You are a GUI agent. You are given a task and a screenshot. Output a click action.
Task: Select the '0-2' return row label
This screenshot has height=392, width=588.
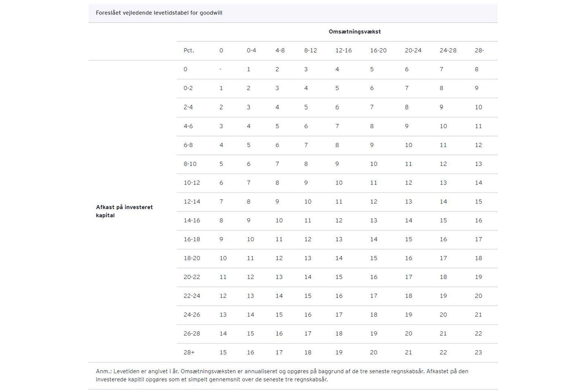[188, 88]
